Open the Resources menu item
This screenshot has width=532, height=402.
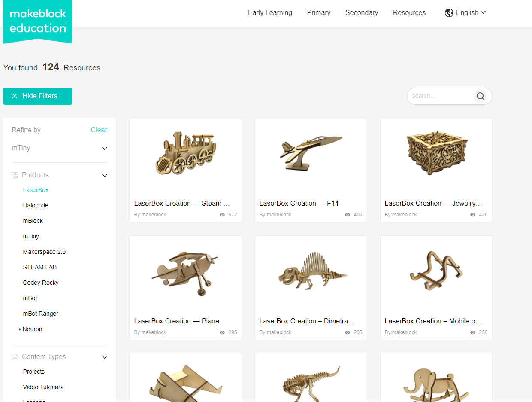tap(409, 13)
